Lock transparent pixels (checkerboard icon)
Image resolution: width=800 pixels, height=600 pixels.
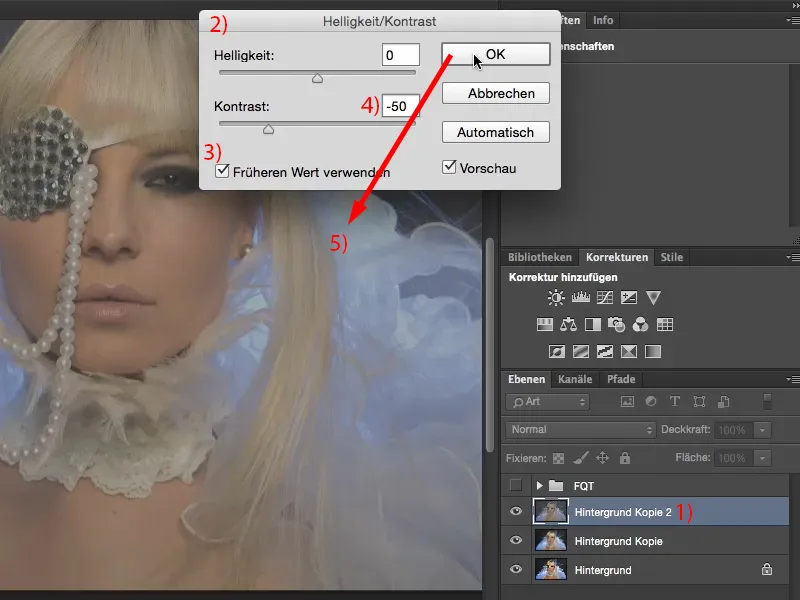tap(559, 458)
